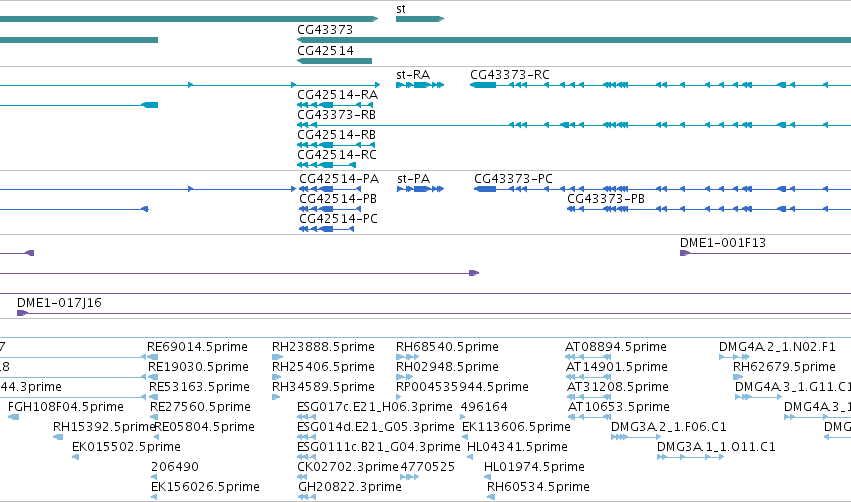Click AT08894.5prime EST label
This screenshot has height=502, width=851.
tap(616, 347)
